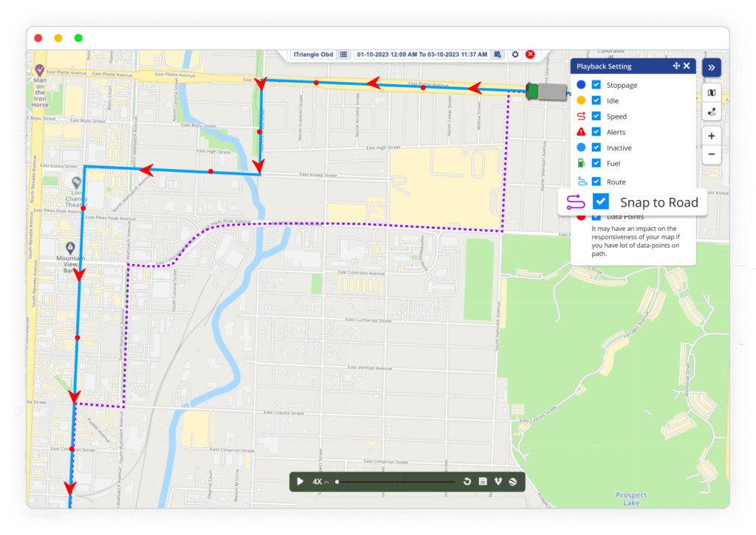Click the macOS green maximize window dot

tap(78, 38)
